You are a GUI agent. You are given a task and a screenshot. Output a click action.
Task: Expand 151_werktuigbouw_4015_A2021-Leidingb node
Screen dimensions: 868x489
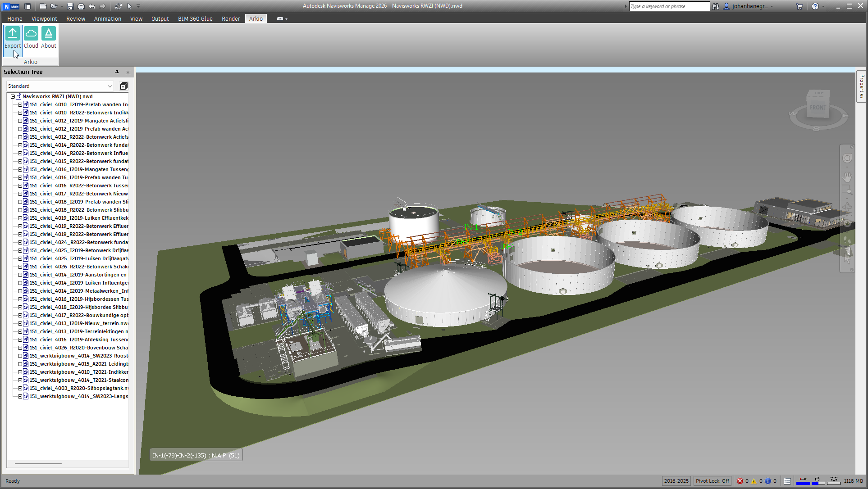[20, 364]
